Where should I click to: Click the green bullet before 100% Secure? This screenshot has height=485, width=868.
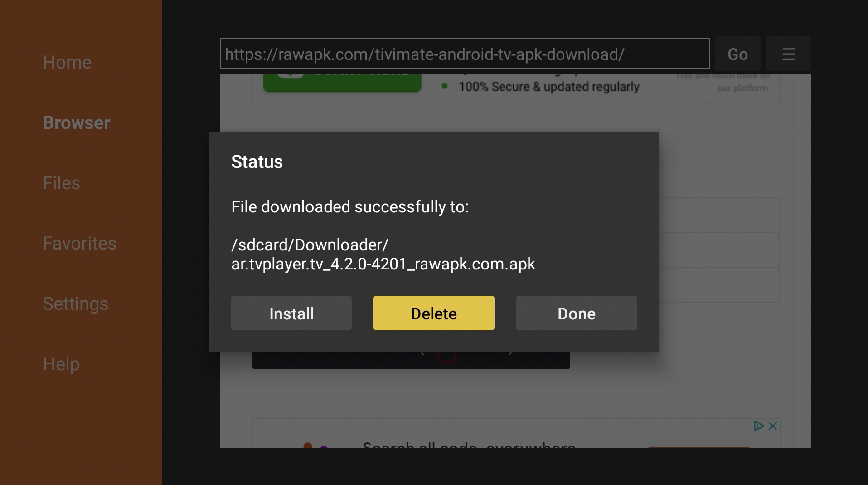pos(445,86)
